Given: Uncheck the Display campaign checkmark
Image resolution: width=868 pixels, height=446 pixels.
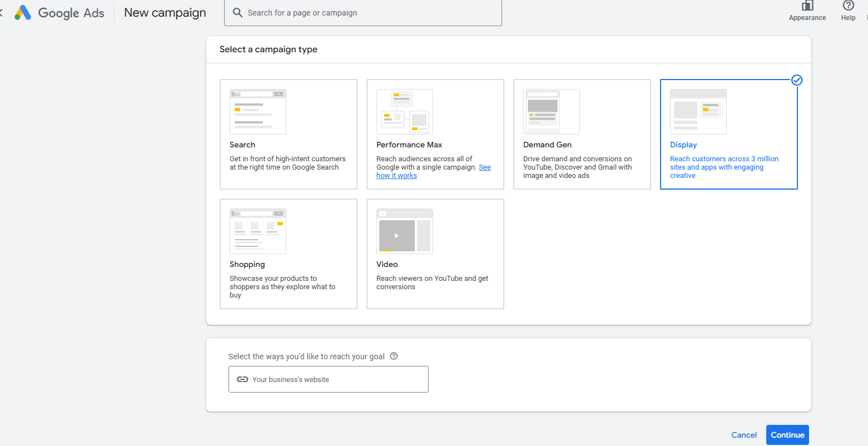Looking at the screenshot, I should [797, 81].
